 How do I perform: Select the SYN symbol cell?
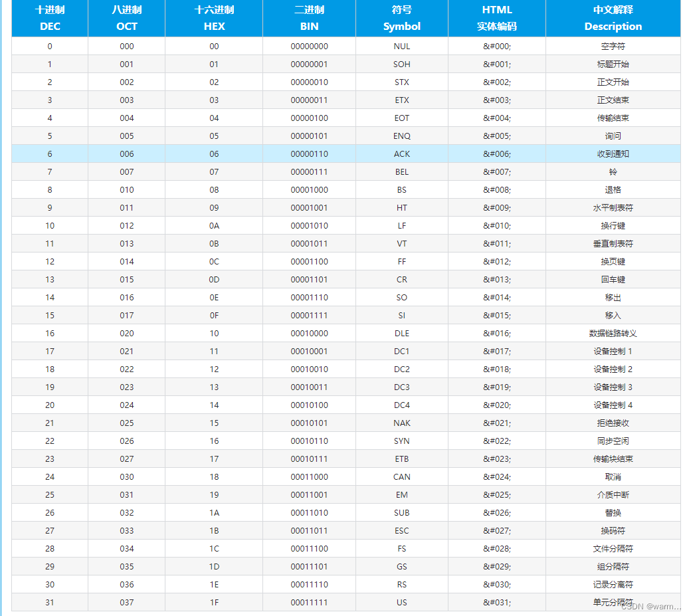(x=402, y=441)
